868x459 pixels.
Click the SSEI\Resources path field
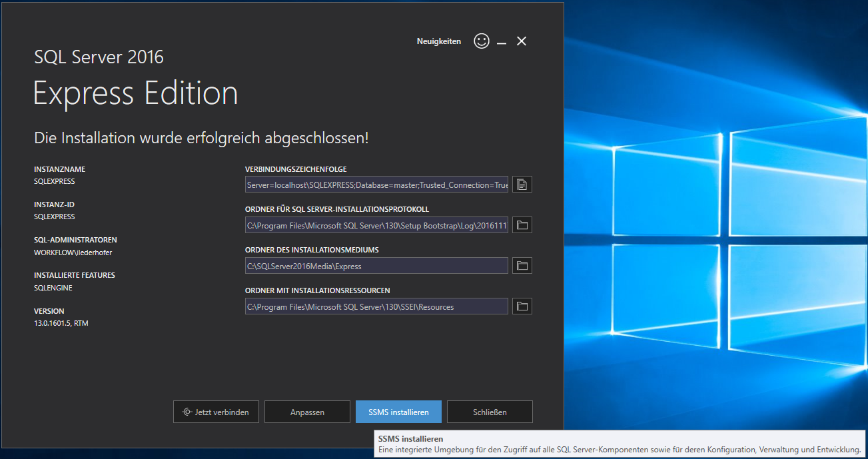pos(376,306)
